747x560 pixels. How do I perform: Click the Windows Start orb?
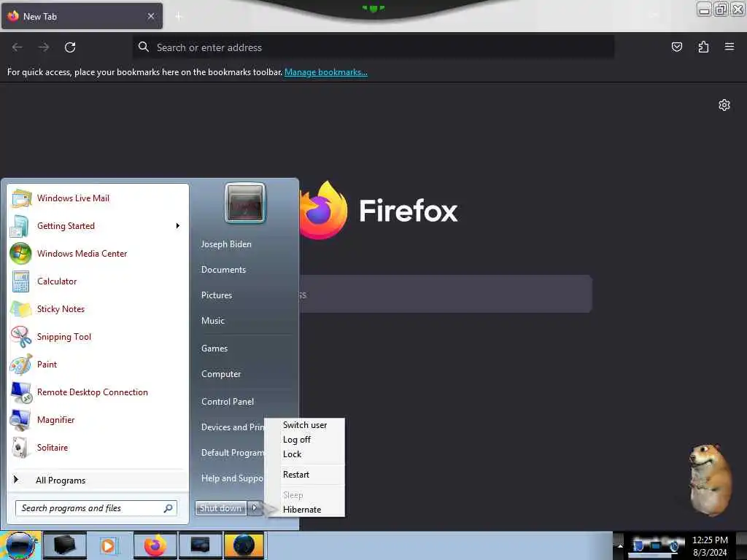pos(20,545)
